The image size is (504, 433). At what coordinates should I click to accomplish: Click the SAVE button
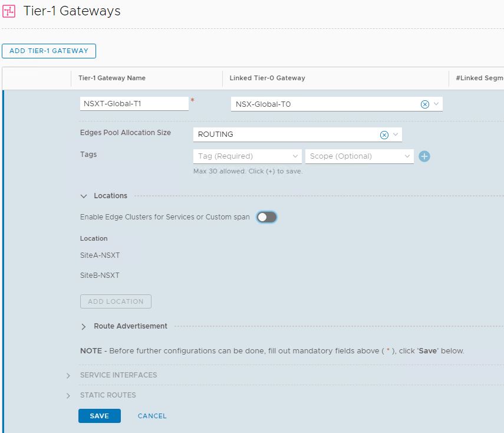point(99,416)
